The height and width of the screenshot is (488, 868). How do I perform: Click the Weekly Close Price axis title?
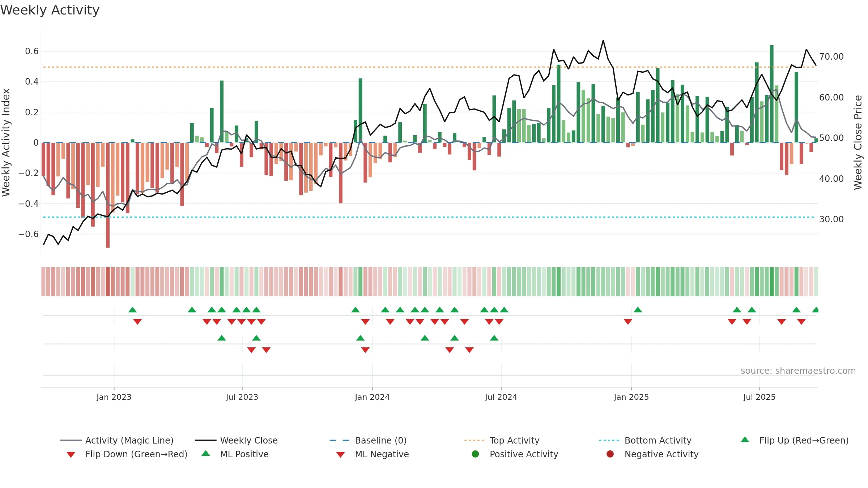(858, 142)
